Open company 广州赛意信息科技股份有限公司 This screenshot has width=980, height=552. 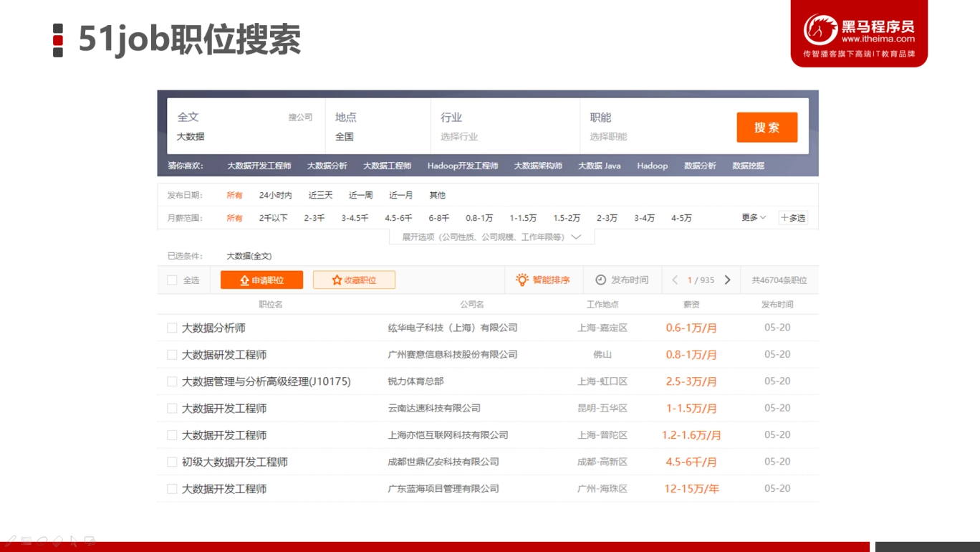[453, 354]
